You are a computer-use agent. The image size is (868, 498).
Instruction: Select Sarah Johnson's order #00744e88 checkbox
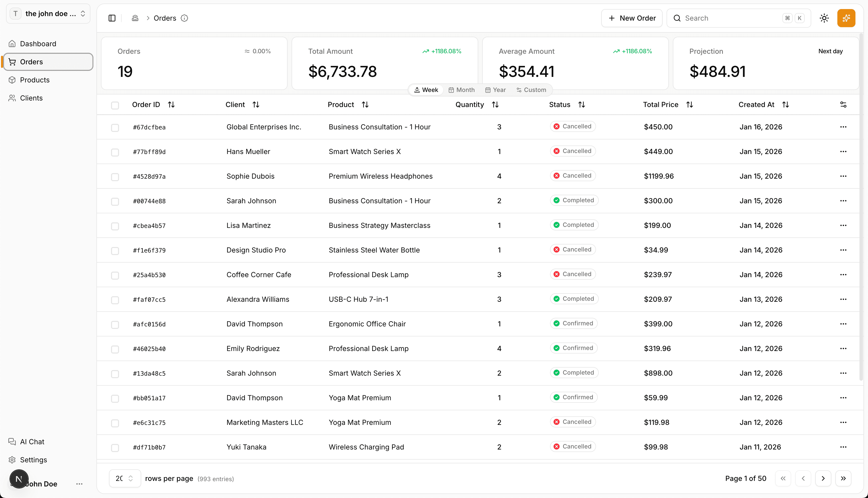(115, 202)
